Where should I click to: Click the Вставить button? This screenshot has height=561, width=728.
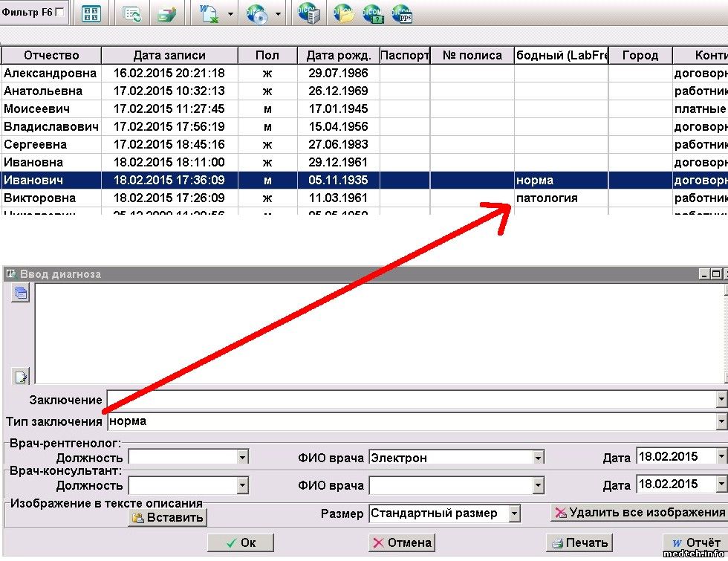pos(167,517)
